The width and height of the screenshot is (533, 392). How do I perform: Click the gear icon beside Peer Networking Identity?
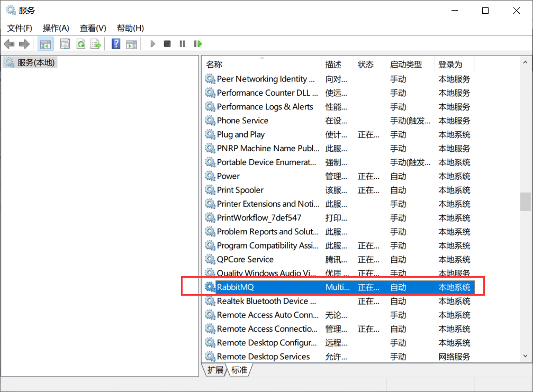pos(210,79)
